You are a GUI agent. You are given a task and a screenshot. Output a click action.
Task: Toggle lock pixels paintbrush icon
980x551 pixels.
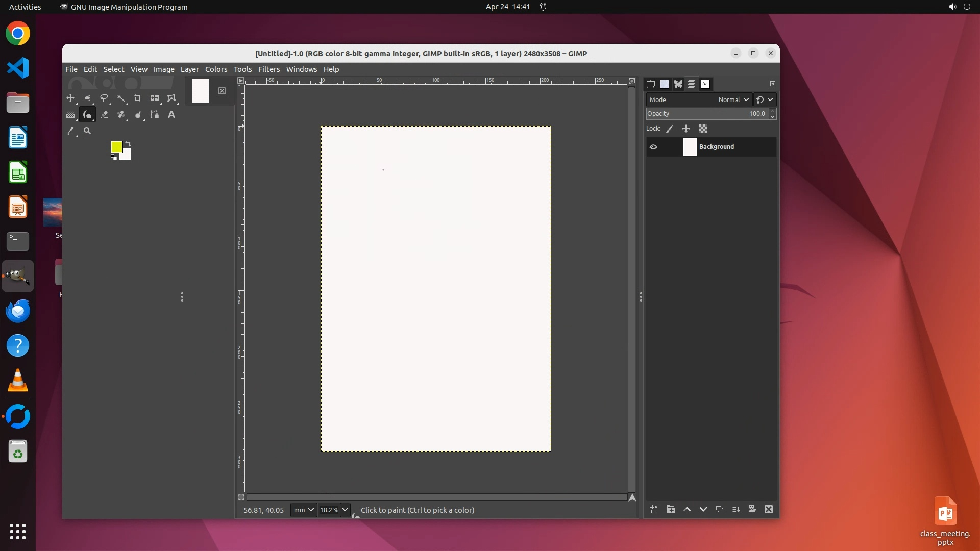[x=670, y=129]
